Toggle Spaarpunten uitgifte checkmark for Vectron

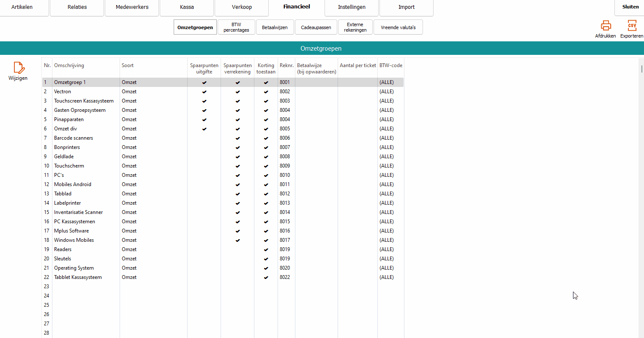204,92
